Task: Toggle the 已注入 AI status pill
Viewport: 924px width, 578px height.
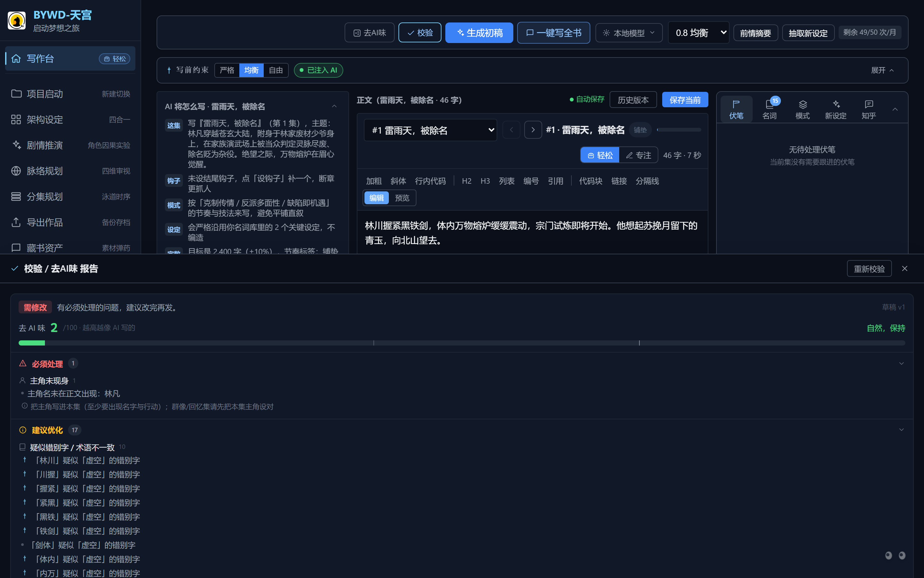Action: point(319,70)
